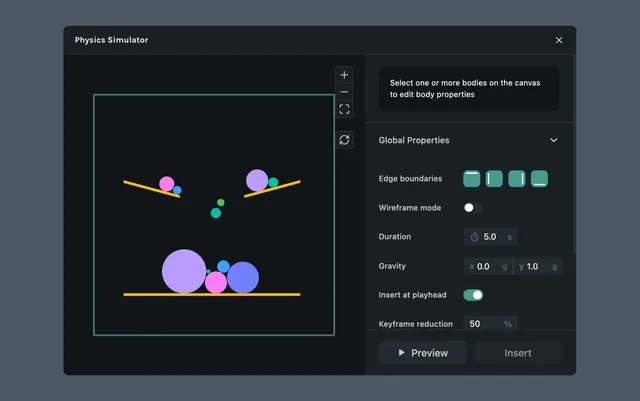Disable Insert at playhead switch
The height and width of the screenshot is (401, 640).
pyautogui.click(x=473, y=295)
